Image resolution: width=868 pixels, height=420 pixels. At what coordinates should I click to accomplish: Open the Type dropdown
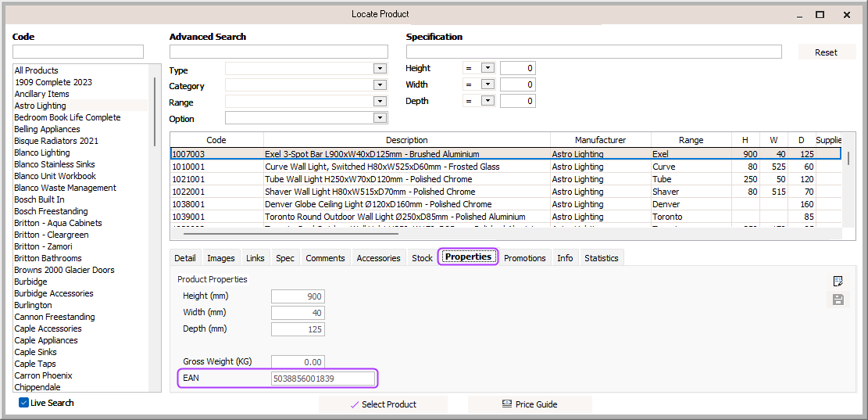click(x=379, y=69)
